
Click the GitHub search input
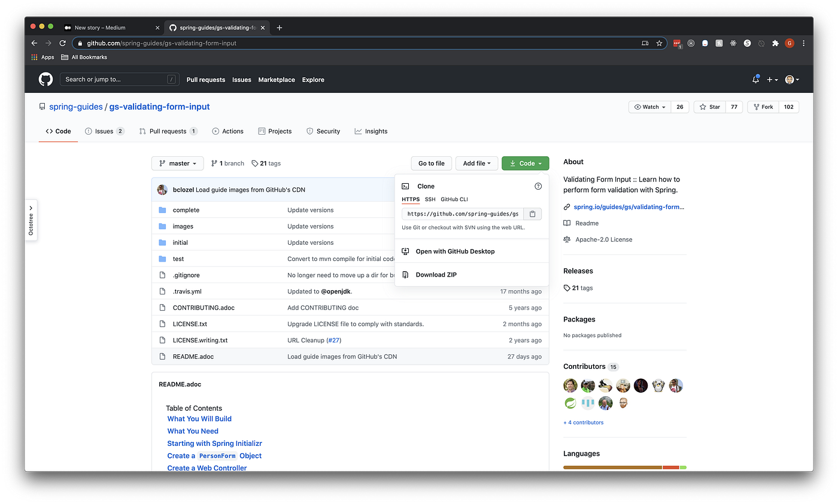pyautogui.click(x=119, y=80)
